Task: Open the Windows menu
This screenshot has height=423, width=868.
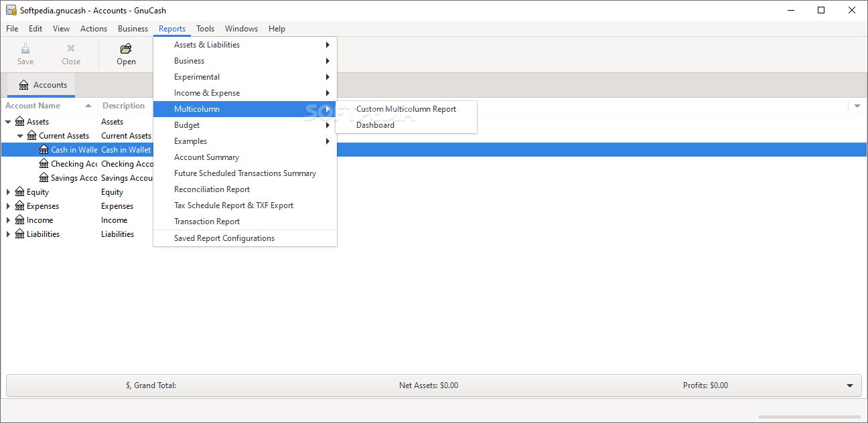Action: (x=241, y=29)
